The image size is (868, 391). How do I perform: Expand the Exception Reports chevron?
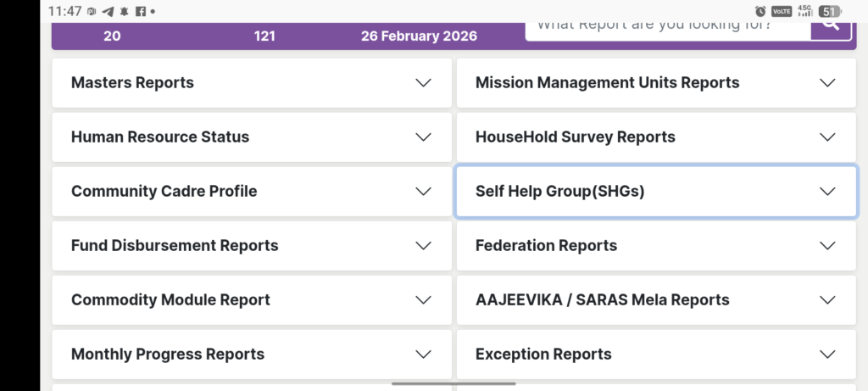tap(827, 355)
